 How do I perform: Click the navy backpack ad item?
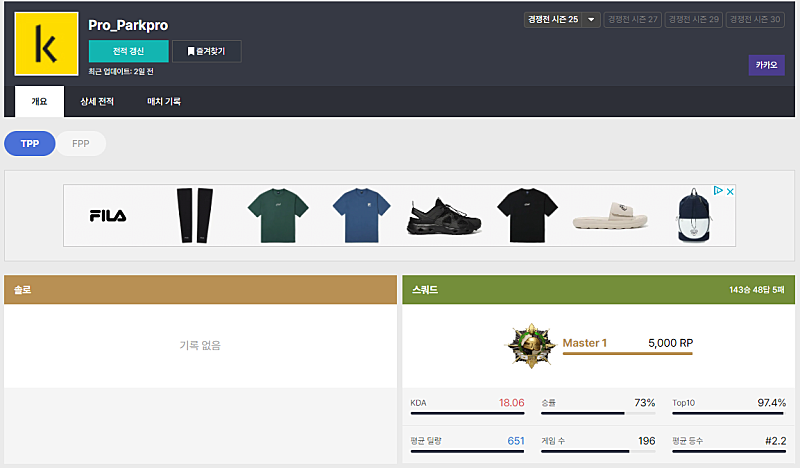click(694, 215)
